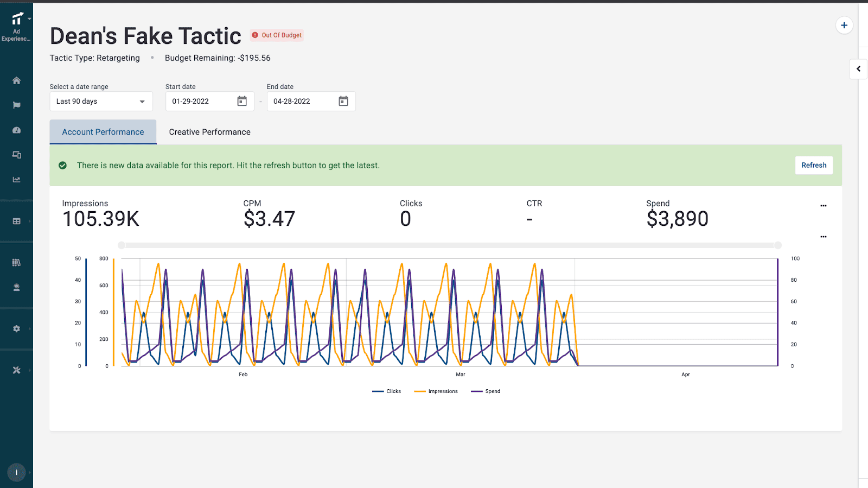Screen dimensions: 868x488
Task: Open the settings gear in sidebar
Action: (16, 329)
